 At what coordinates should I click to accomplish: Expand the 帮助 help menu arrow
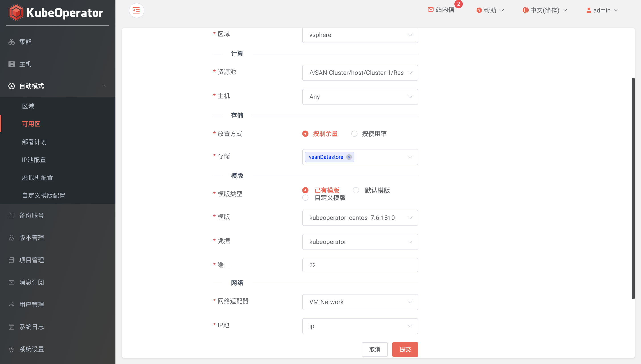pos(502,10)
